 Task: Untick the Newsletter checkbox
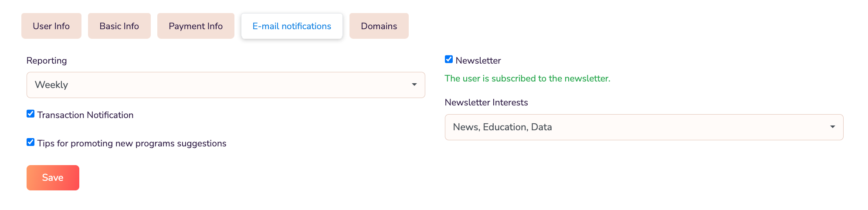449,59
